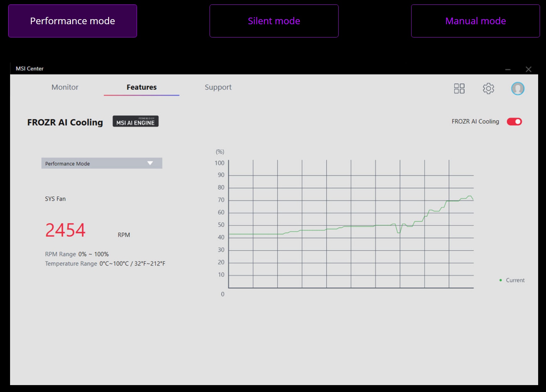Open the user profile avatar
The height and width of the screenshot is (392, 546).
point(517,88)
